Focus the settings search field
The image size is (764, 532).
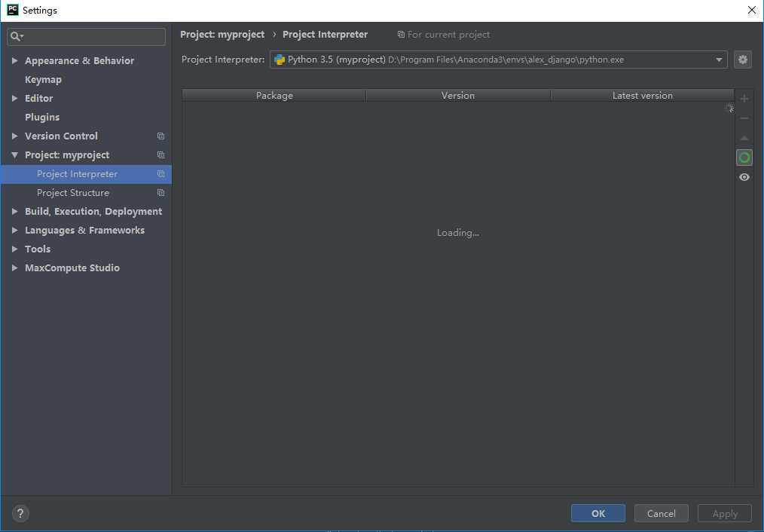point(86,36)
